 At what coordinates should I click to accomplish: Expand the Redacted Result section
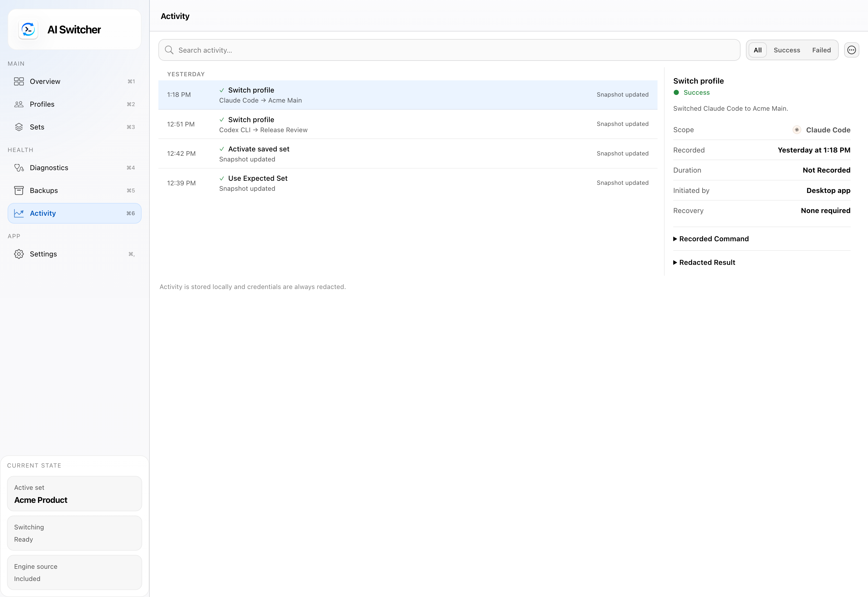point(704,263)
